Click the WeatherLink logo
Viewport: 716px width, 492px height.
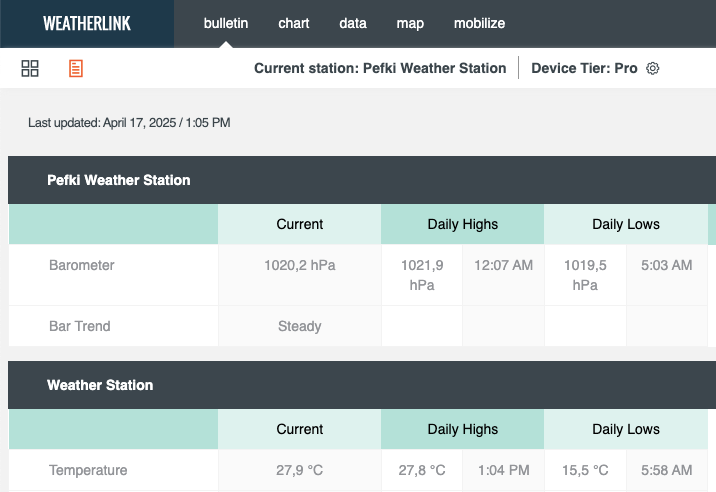(87, 23)
